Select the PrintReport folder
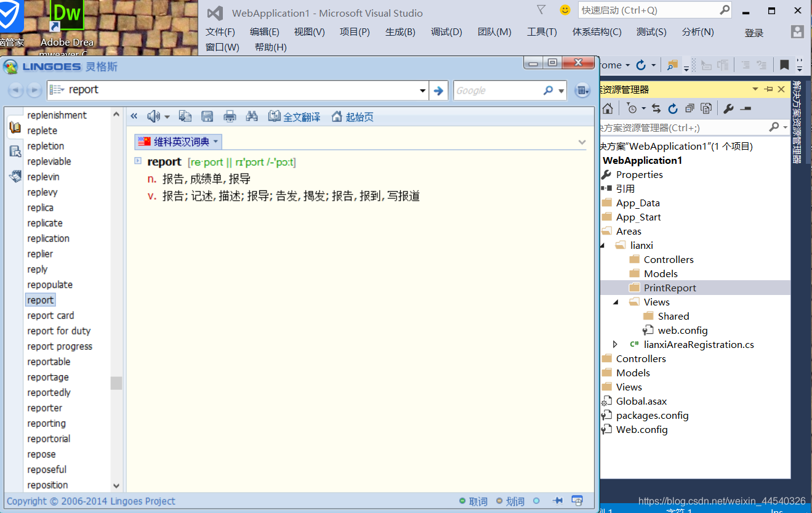Screen dimensions: 812x513 tap(670, 288)
